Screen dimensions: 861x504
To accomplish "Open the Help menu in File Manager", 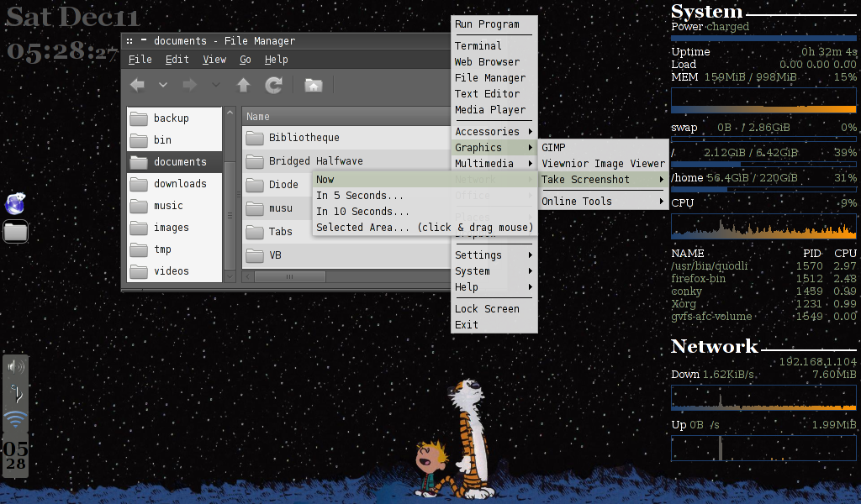I will point(276,60).
